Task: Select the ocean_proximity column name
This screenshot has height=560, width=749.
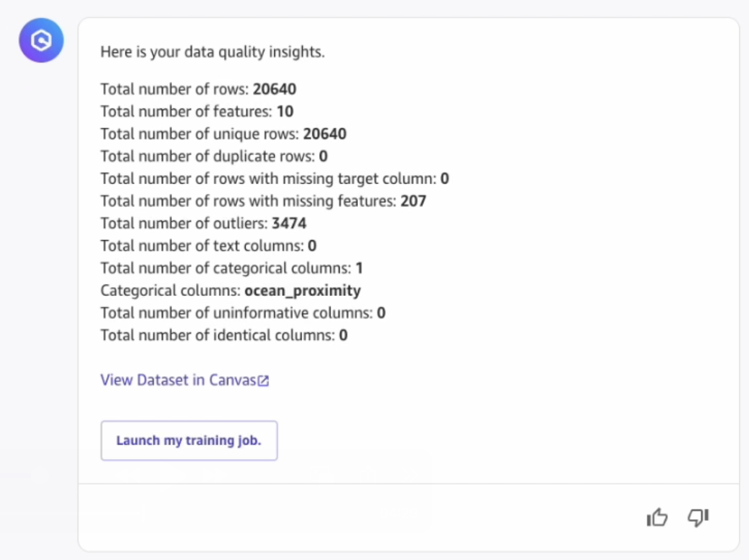Action: (x=303, y=290)
